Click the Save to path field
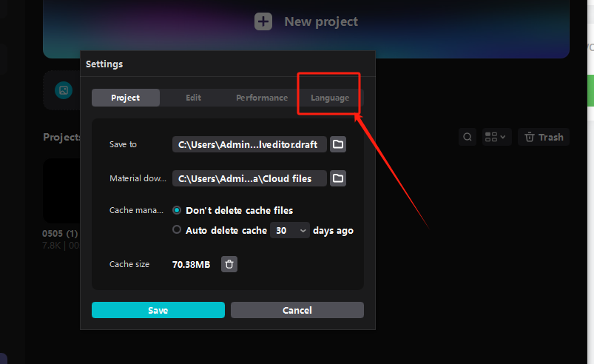The width and height of the screenshot is (594, 364). (249, 144)
